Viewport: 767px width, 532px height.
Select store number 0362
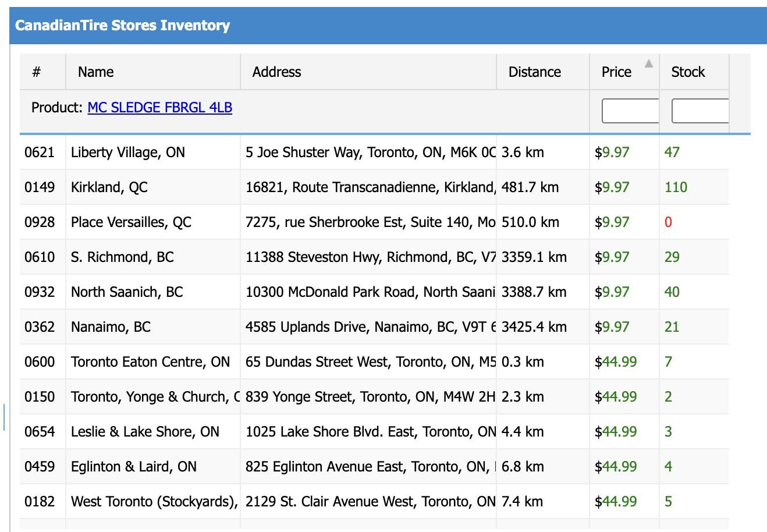tap(40, 327)
